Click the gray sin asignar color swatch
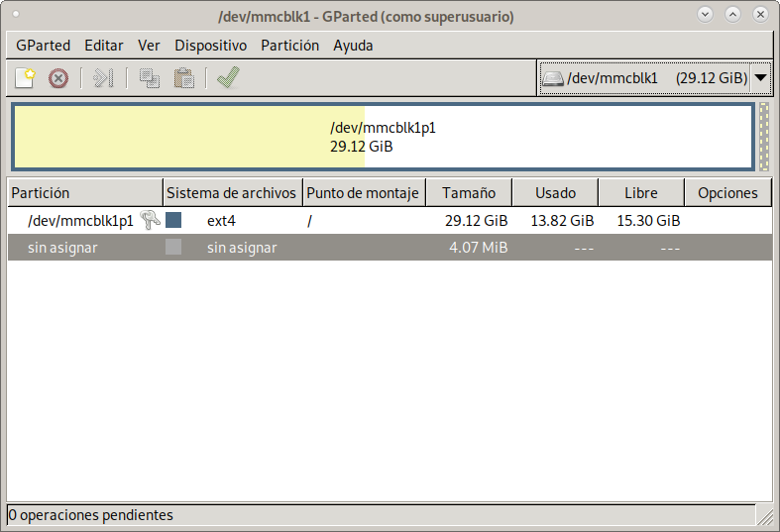Image resolution: width=780 pixels, height=532 pixels. coord(173,247)
